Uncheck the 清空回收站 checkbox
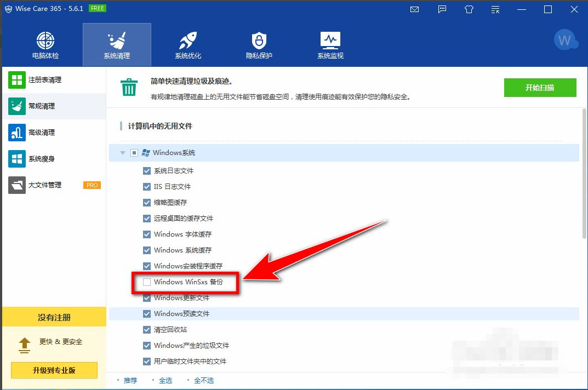 pyautogui.click(x=147, y=330)
